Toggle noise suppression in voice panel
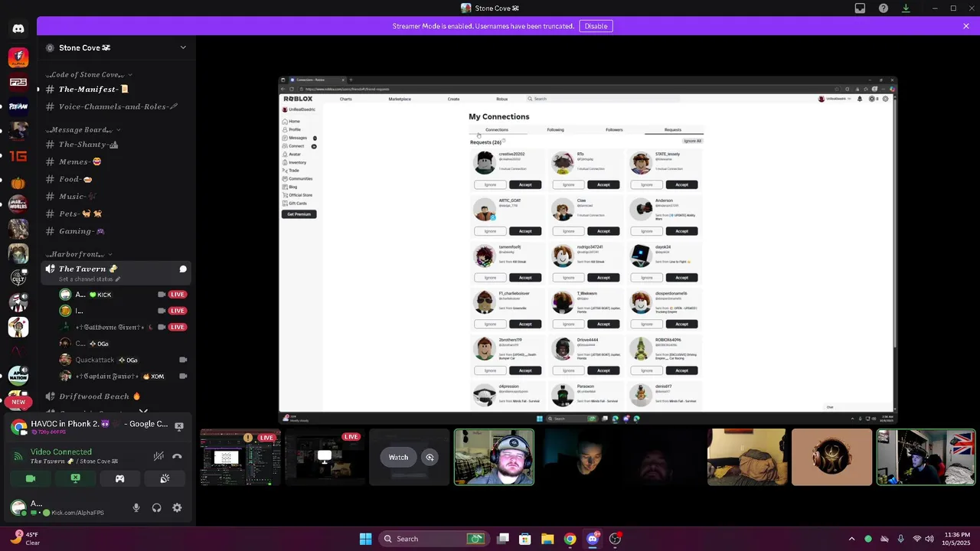The width and height of the screenshot is (980, 551). pyautogui.click(x=158, y=456)
